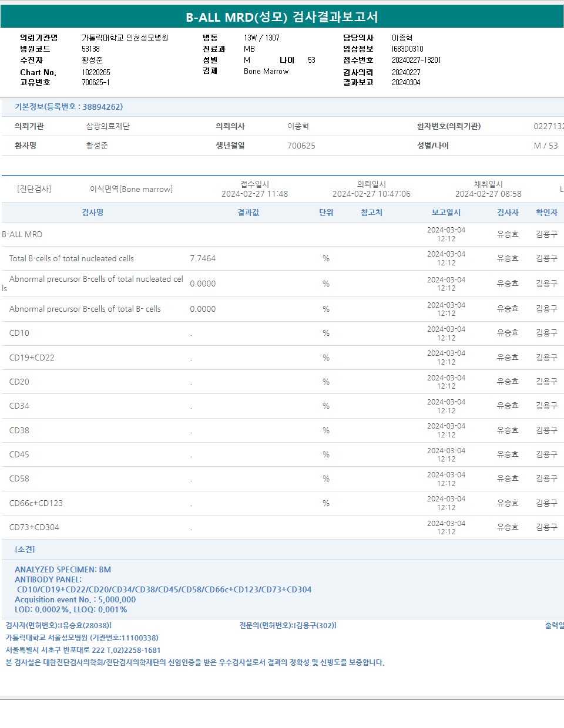564x728 pixels.
Task: Select the [진단검사] label
Action: (x=34, y=189)
